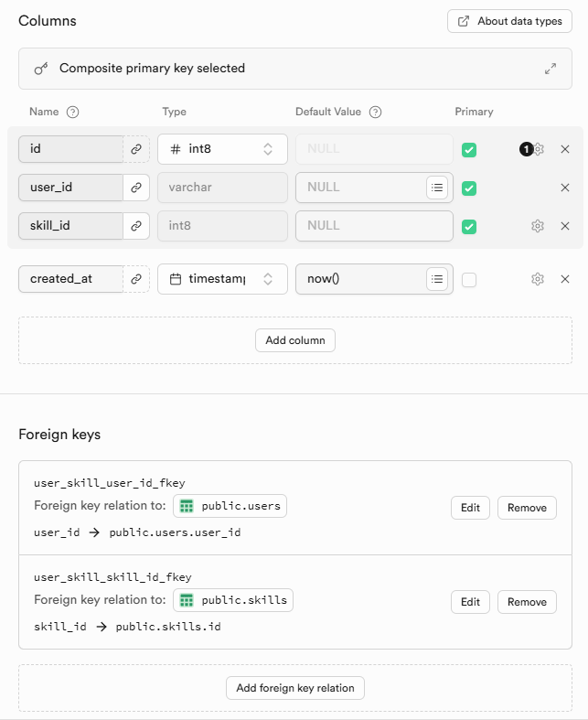Image resolution: width=588 pixels, height=720 pixels.
Task: Uncheck primary key for id column
Action: [x=469, y=150]
